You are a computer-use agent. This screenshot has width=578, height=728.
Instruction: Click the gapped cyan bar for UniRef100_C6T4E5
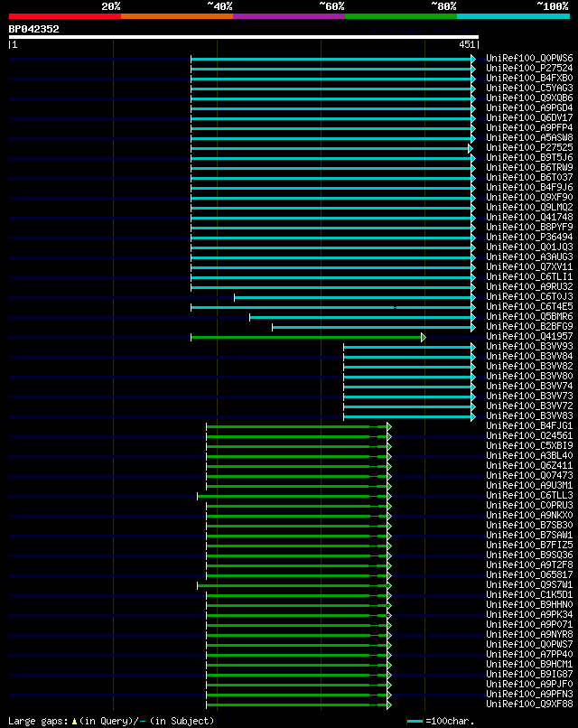331,307
